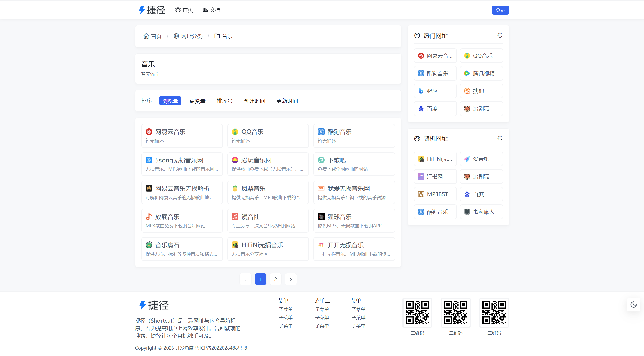Open MP3BST in 随机网址
The height and width of the screenshot is (356, 644).
[x=435, y=194]
